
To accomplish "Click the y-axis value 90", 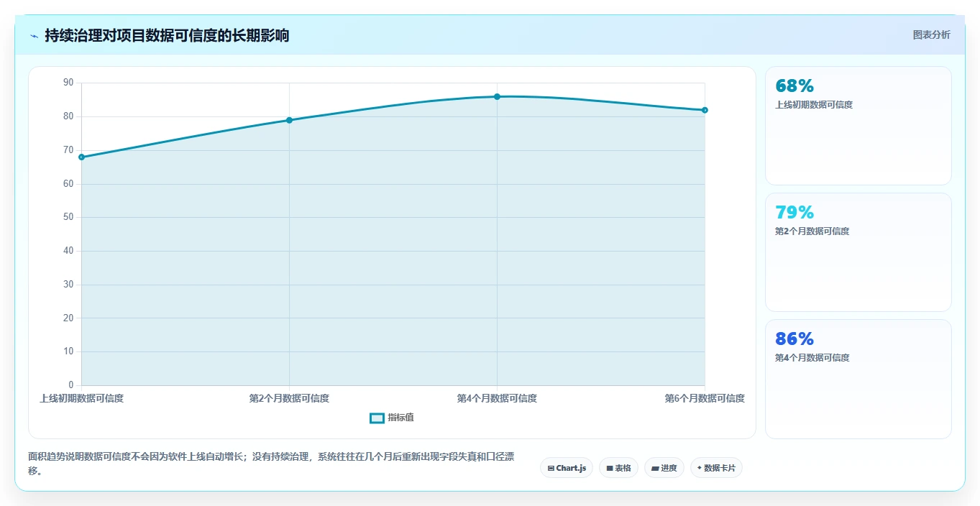I will pyautogui.click(x=68, y=83).
